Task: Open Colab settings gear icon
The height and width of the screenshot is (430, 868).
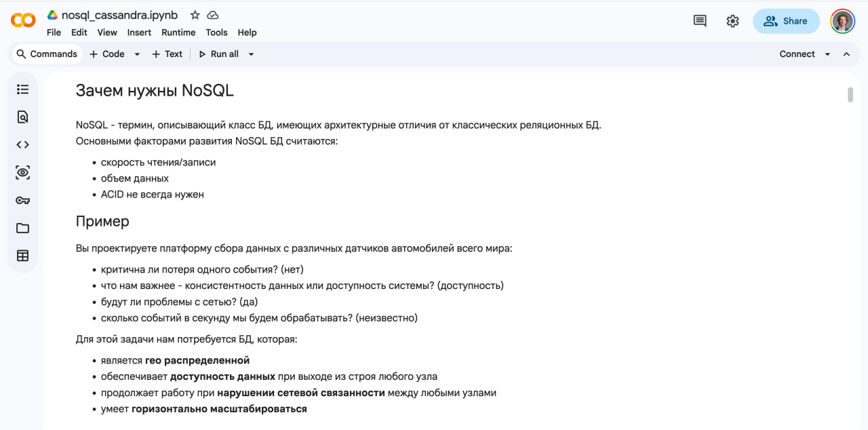Action: [732, 21]
